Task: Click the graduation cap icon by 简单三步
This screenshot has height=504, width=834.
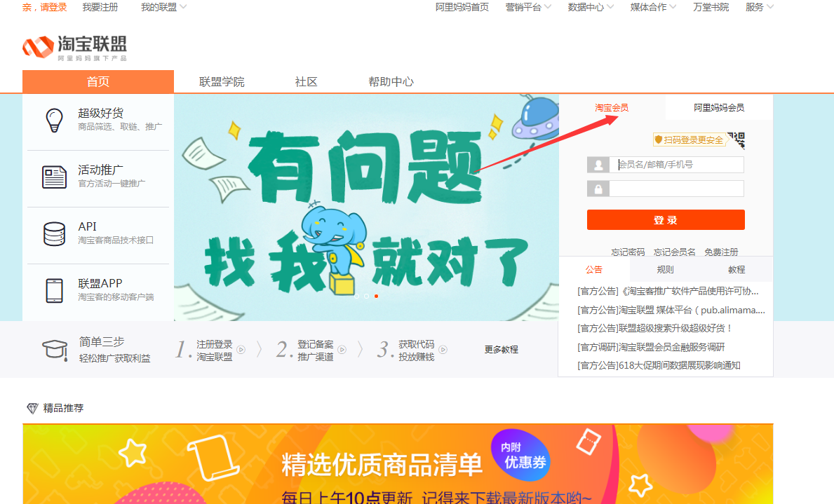Action: pyautogui.click(x=55, y=350)
